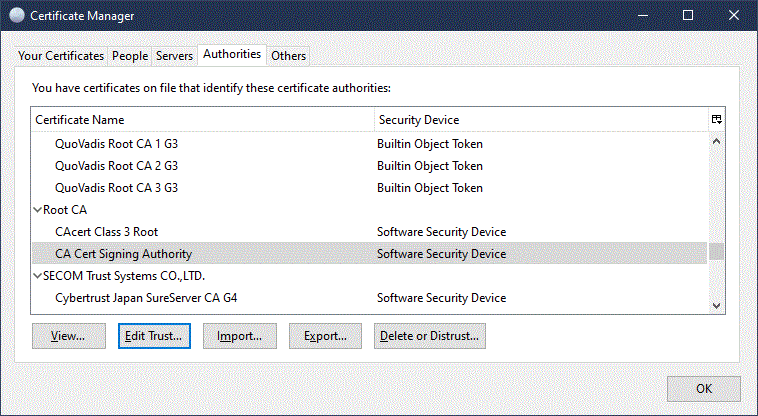
Task: Switch to the Your Certificates tab
Action: click(x=61, y=56)
